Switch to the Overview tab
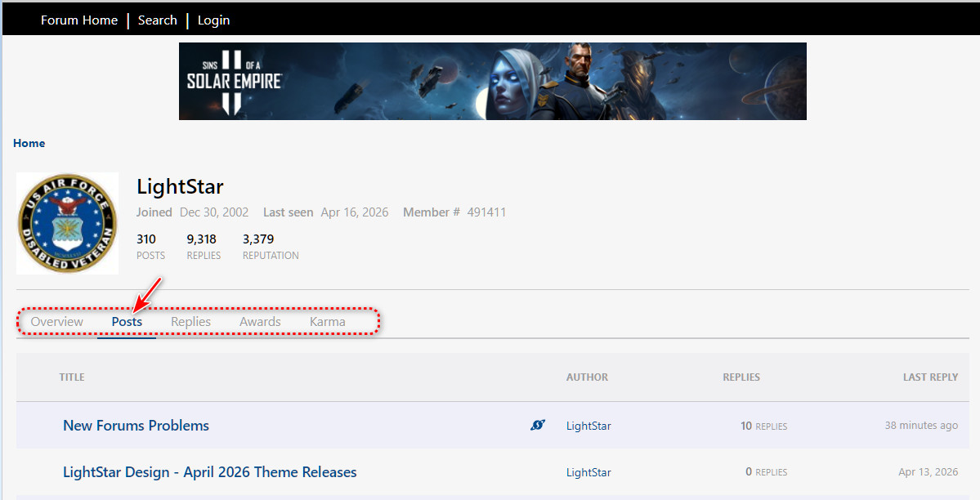 click(56, 322)
